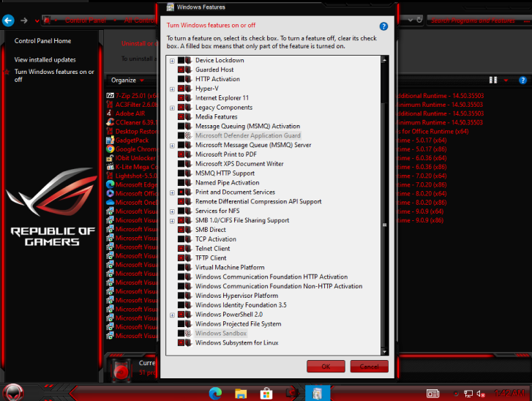
Task: Toggle the Microsoft Print to PDF checkbox
Action: click(x=181, y=154)
